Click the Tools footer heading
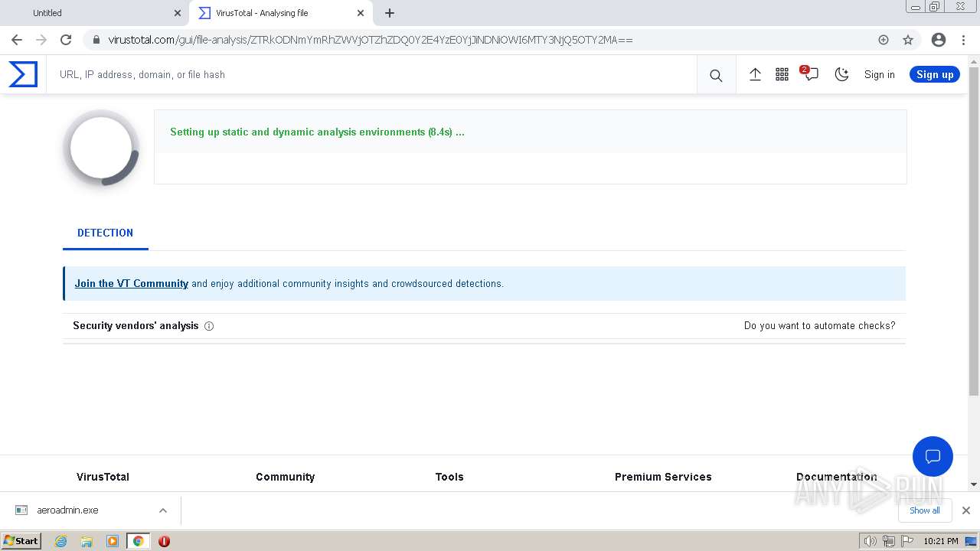980x551 pixels. (449, 477)
